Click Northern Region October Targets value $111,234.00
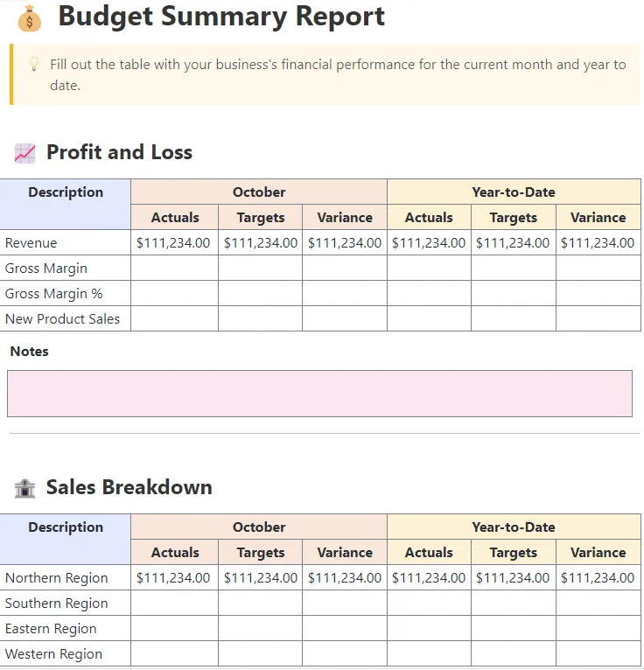 [x=261, y=578]
